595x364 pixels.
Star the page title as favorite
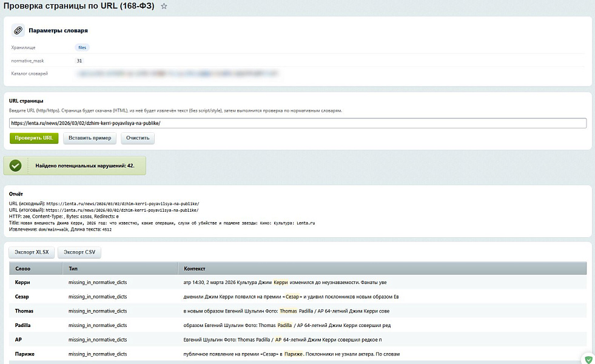[x=164, y=6]
